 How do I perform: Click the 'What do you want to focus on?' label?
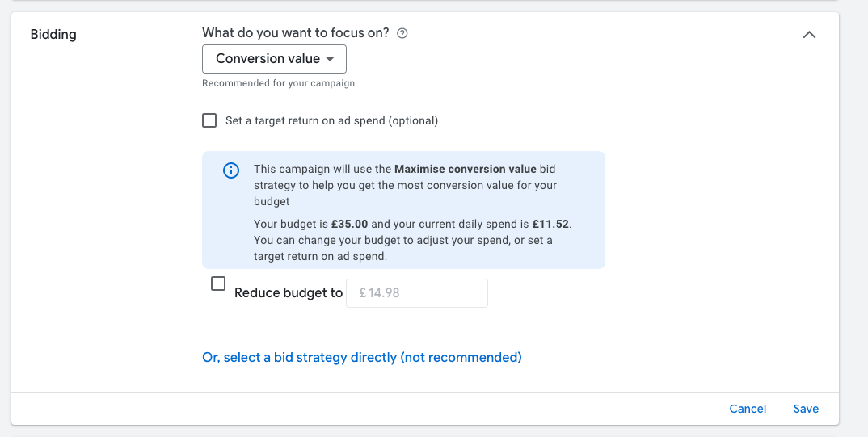click(295, 33)
